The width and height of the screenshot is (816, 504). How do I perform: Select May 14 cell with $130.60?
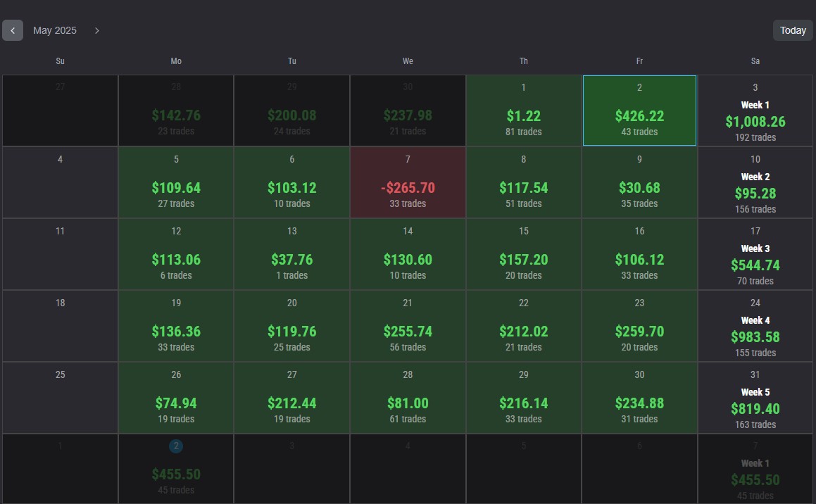click(x=408, y=254)
